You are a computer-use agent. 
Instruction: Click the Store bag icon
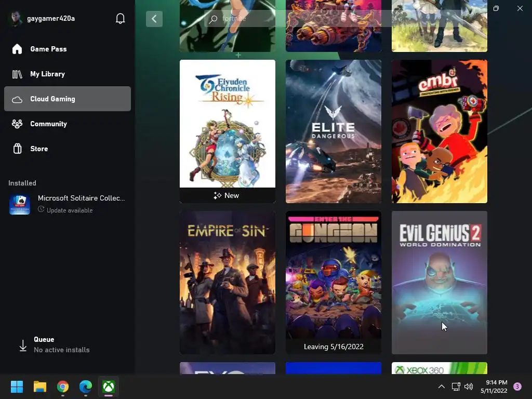[x=17, y=149]
